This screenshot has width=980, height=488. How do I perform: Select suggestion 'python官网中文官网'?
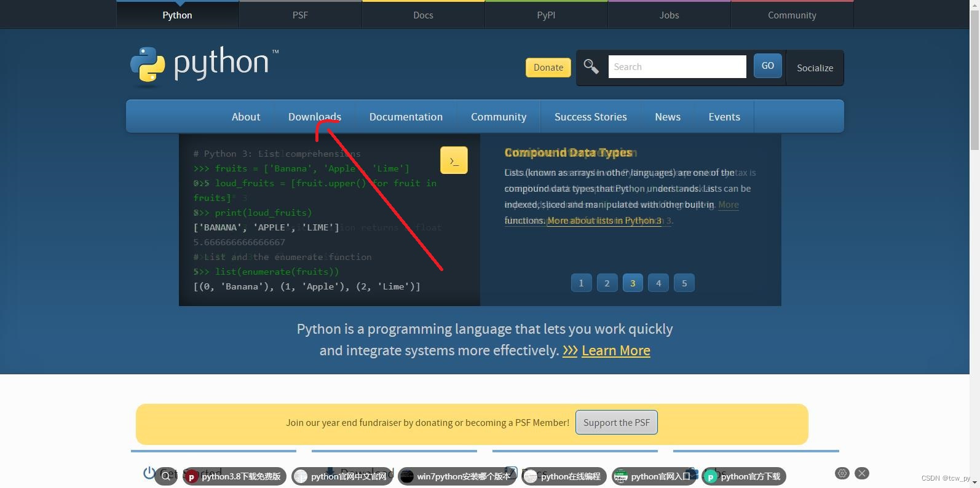[x=342, y=476]
